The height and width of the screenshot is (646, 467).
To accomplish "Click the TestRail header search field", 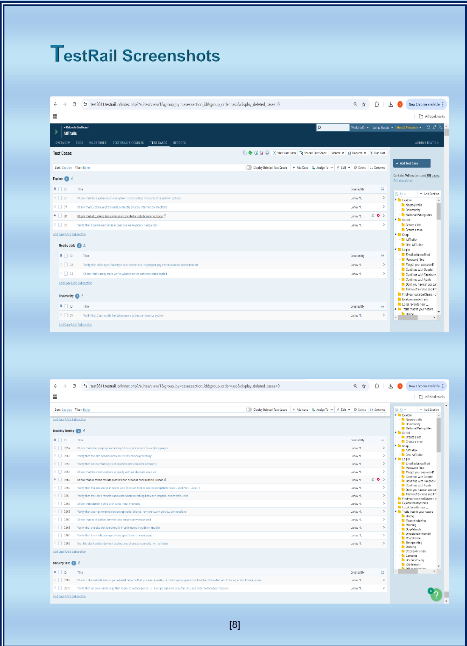I will coord(333,128).
